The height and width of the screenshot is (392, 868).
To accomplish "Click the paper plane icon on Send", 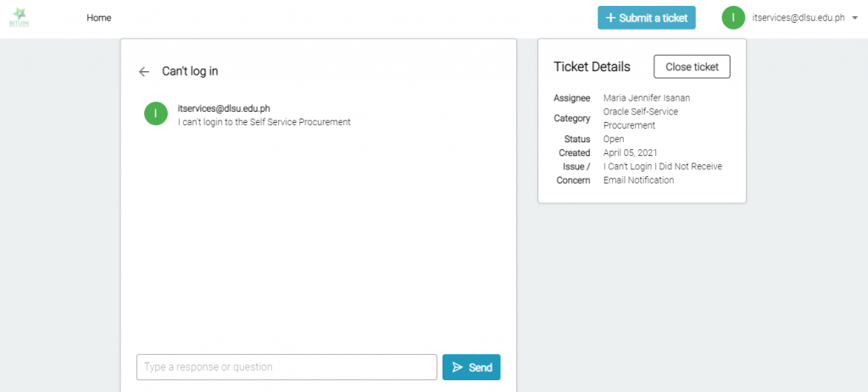I will coord(458,367).
